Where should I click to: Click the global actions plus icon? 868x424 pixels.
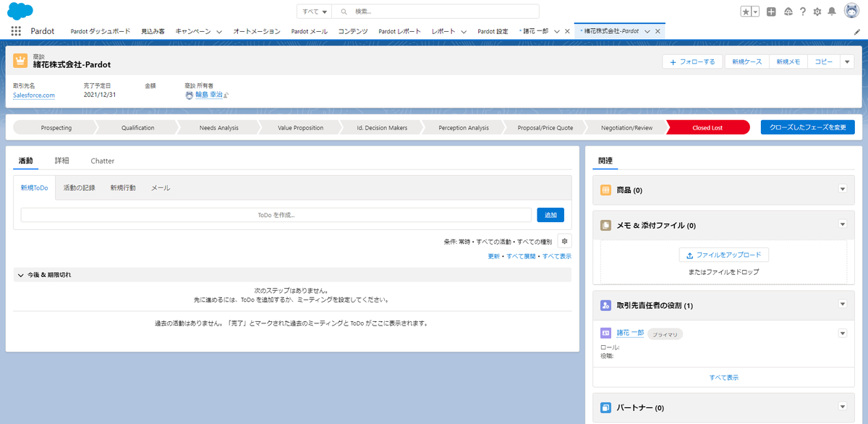[772, 12]
